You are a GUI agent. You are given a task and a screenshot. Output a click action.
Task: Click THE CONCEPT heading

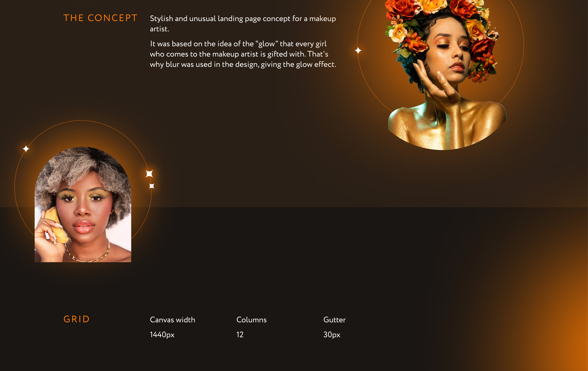[100, 18]
